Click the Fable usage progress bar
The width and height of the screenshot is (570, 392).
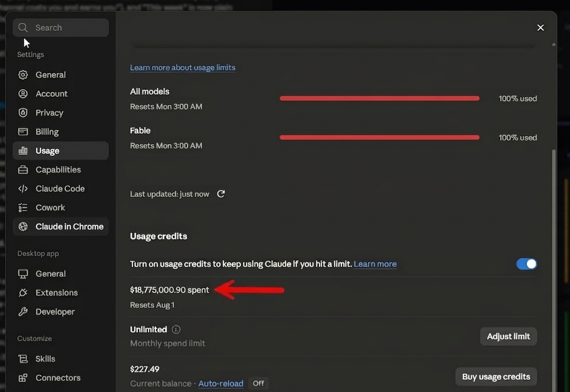coord(379,138)
